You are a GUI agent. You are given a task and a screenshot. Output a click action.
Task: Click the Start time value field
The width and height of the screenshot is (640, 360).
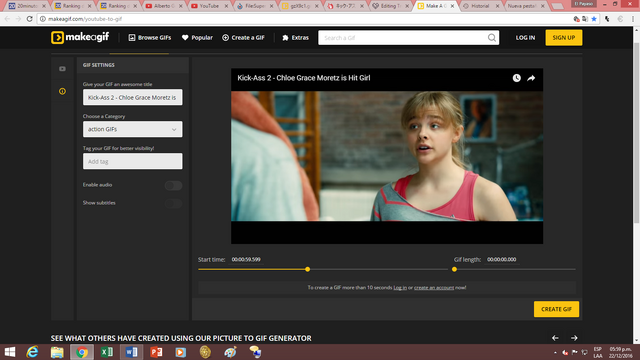click(x=246, y=259)
